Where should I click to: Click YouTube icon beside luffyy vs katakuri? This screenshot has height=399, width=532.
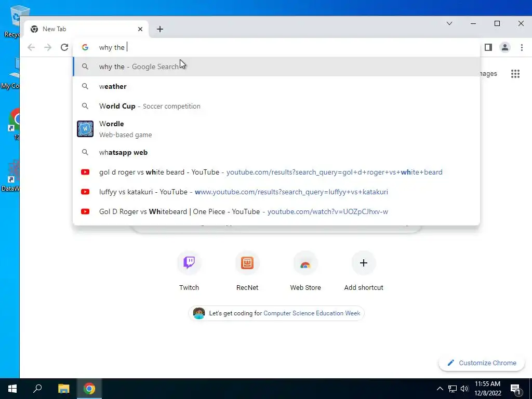pos(85,192)
